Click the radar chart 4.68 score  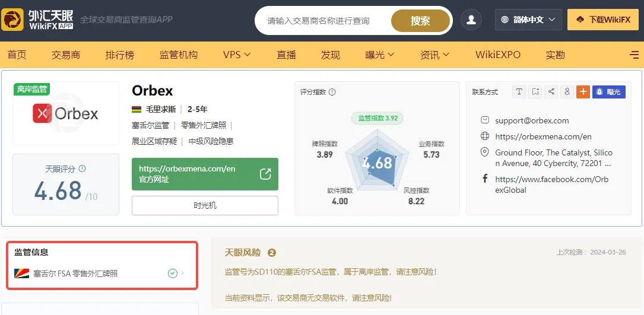coord(377,163)
